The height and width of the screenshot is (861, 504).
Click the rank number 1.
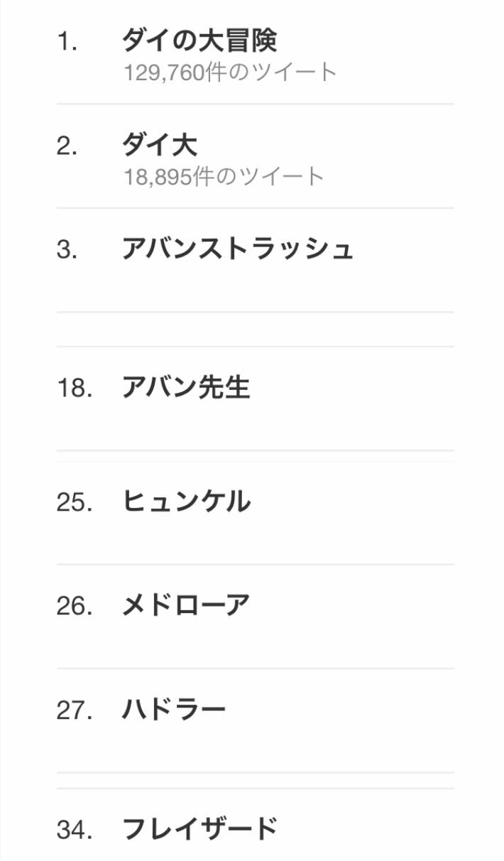coord(67,42)
